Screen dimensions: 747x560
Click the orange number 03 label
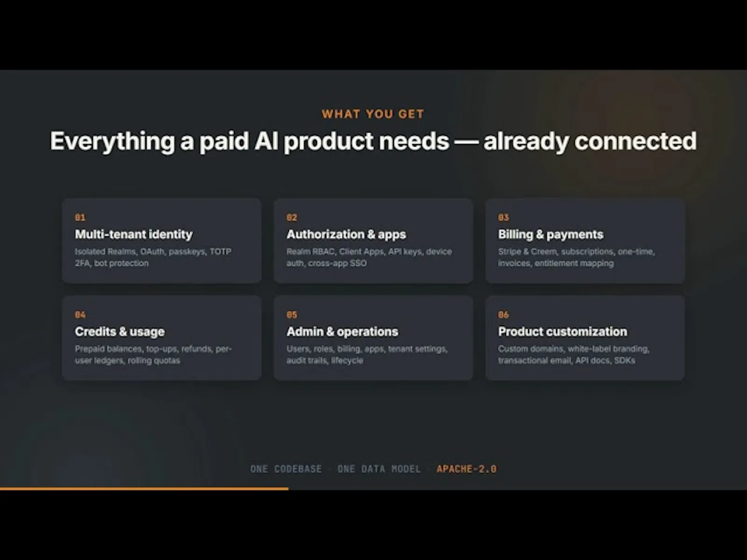point(503,217)
